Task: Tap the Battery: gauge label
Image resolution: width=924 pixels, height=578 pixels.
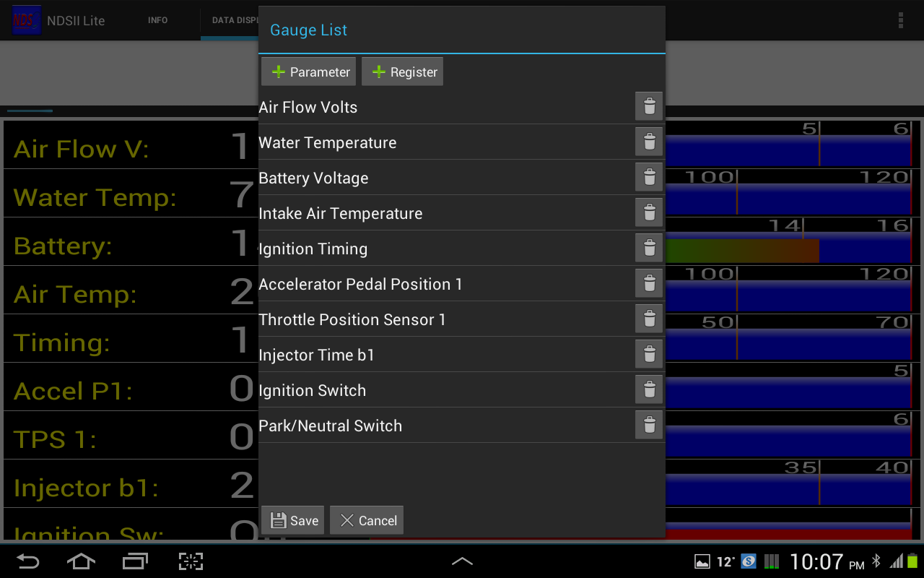Action: tap(63, 246)
